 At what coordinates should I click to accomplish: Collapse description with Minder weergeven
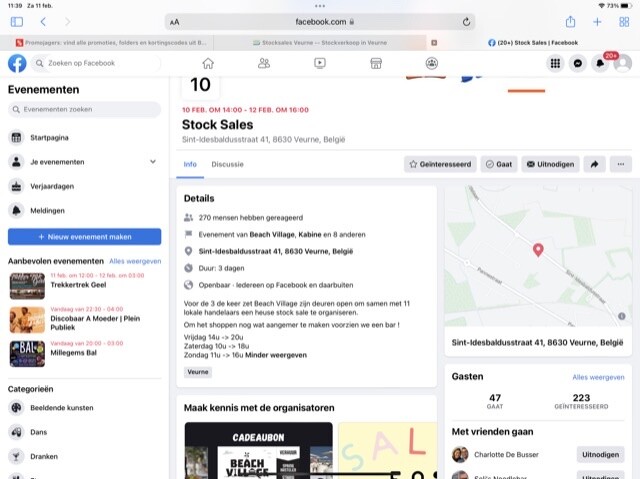coord(276,355)
